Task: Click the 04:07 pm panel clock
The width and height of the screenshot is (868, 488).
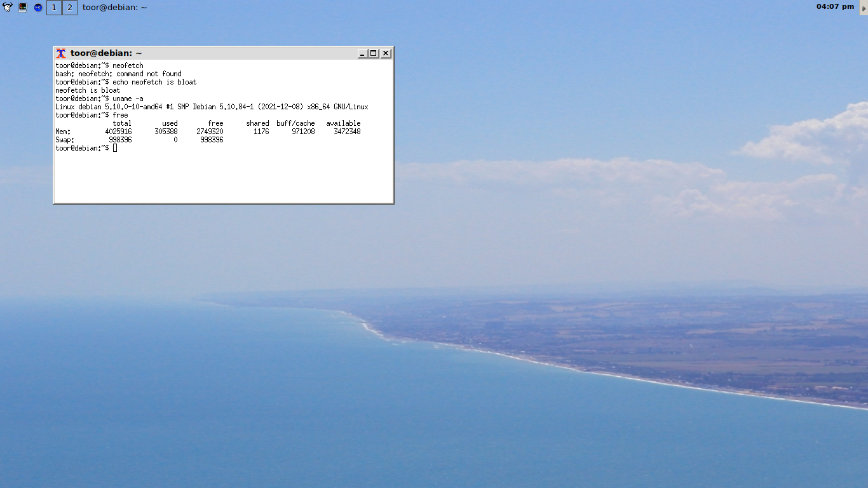Action: tap(836, 6)
